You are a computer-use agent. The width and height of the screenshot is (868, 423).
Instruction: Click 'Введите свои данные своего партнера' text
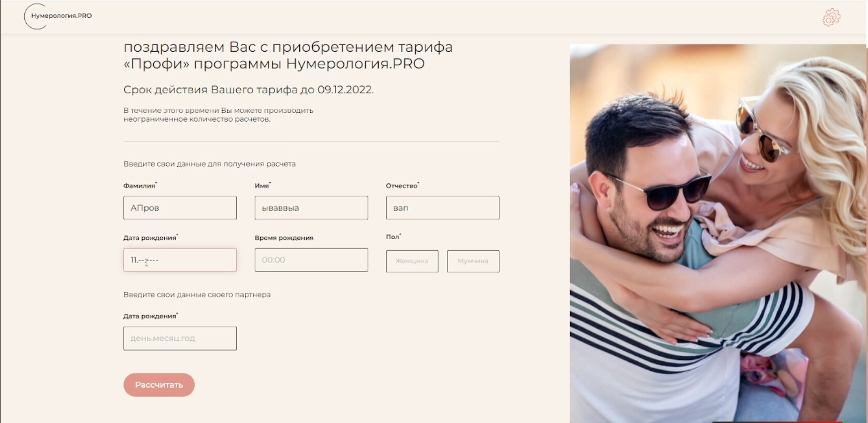click(197, 295)
